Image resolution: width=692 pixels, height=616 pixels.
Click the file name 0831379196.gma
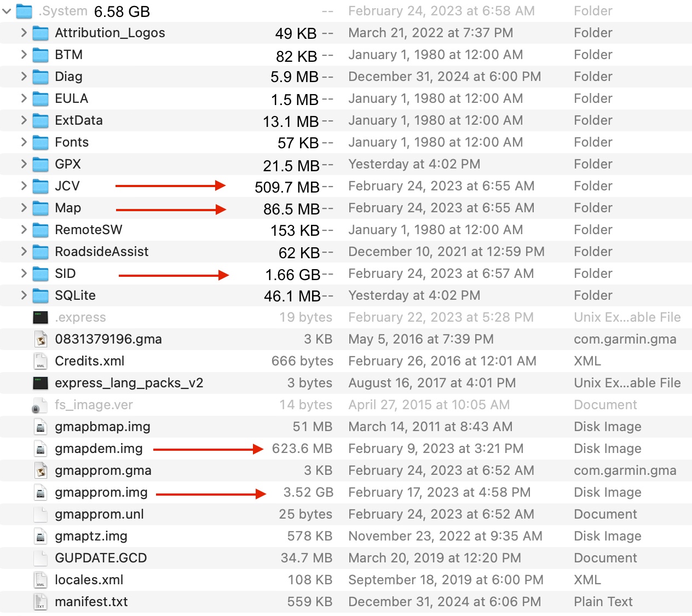[x=108, y=339]
